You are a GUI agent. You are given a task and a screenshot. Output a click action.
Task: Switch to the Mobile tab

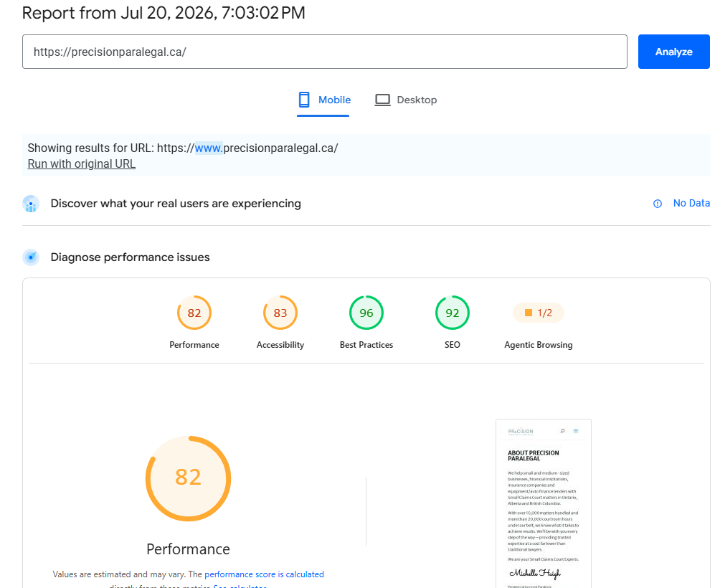click(323, 100)
